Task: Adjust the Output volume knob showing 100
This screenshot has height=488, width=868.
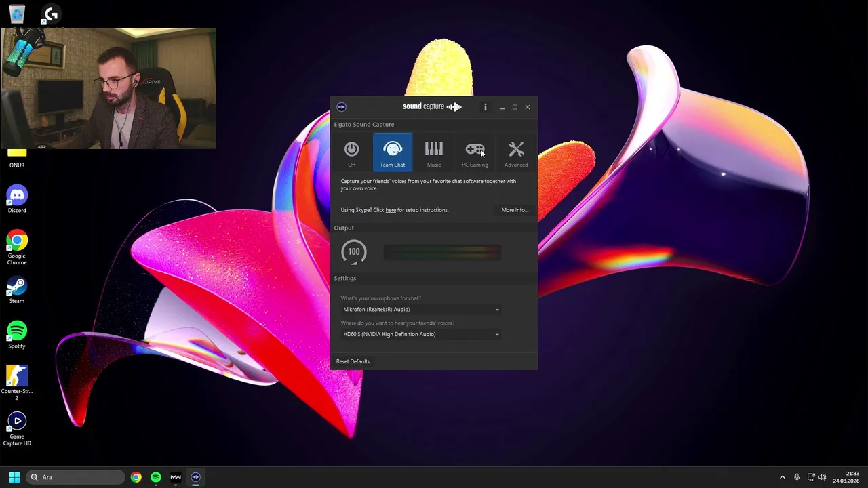Action: click(x=354, y=252)
